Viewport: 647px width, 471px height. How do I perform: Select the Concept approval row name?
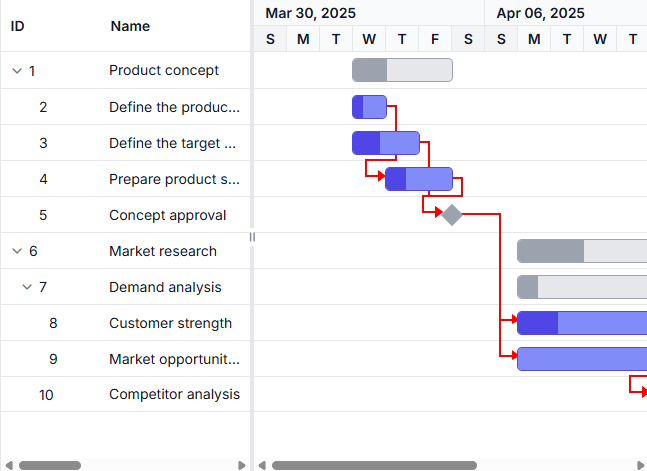point(167,215)
